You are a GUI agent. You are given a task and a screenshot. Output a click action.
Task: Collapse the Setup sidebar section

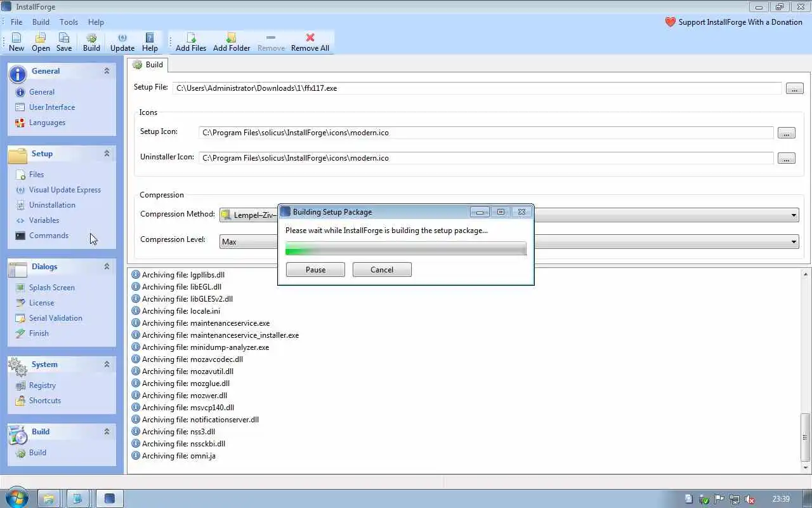click(x=107, y=154)
